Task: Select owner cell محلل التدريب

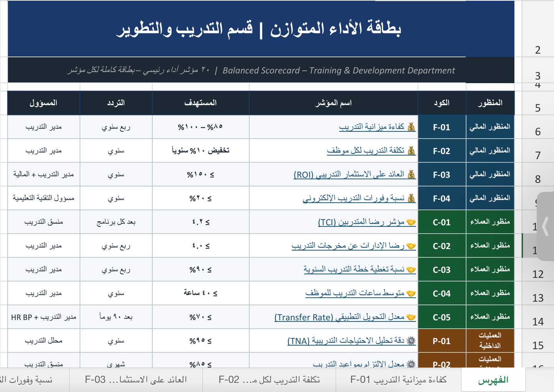Action: tap(43, 341)
